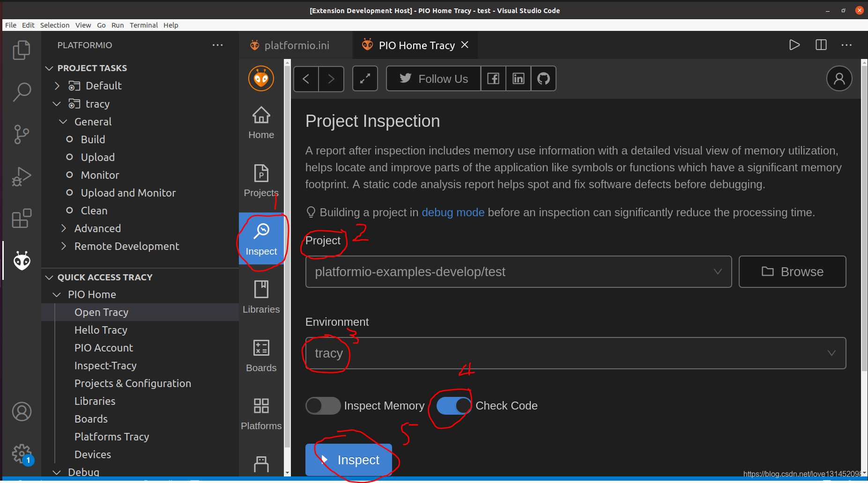
Task: Navigate forward in PIO Home
Action: [331, 79]
